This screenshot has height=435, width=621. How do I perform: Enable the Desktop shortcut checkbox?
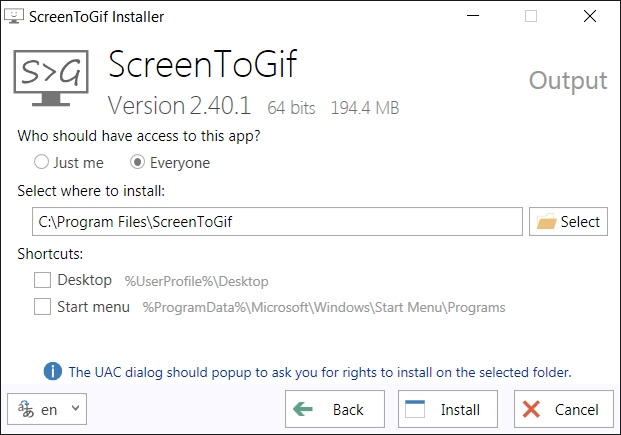[x=42, y=280]
